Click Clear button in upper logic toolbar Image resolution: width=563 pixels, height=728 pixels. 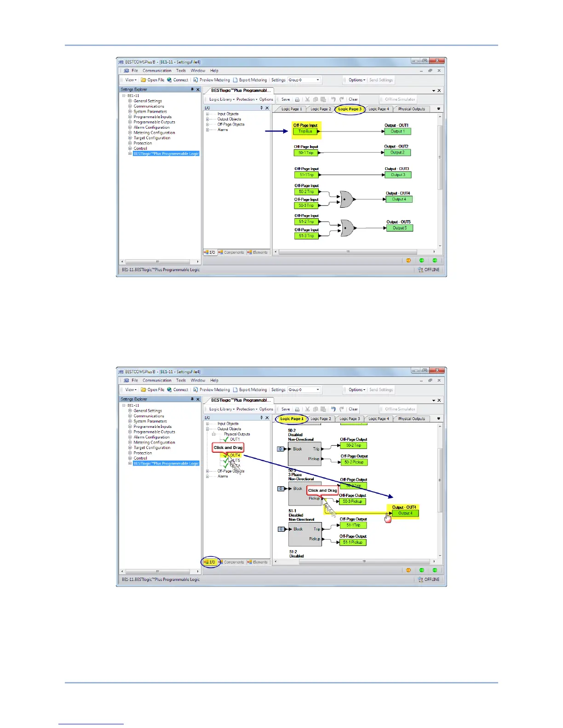click(353, 99)
